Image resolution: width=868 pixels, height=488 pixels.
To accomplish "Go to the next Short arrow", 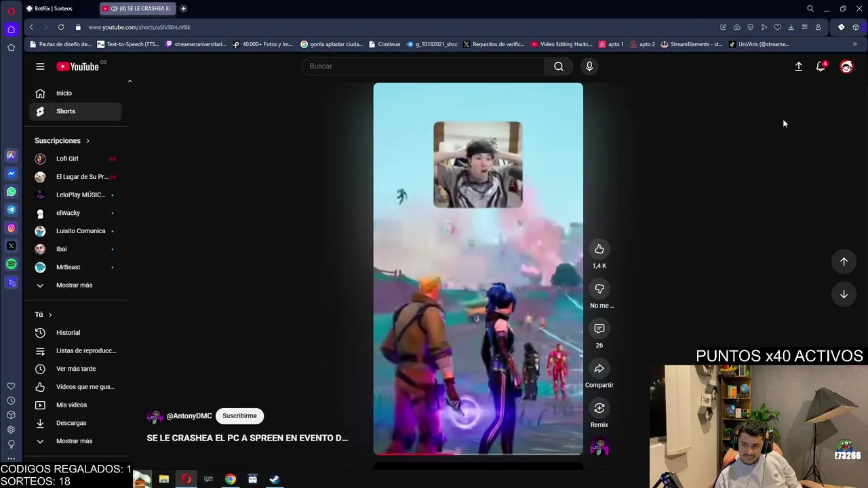I will pos(844,294).
